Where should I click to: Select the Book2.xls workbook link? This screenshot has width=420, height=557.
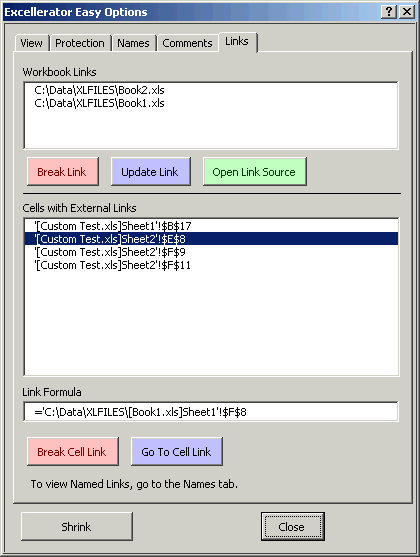pyautogui.click(x=211, y=90)
